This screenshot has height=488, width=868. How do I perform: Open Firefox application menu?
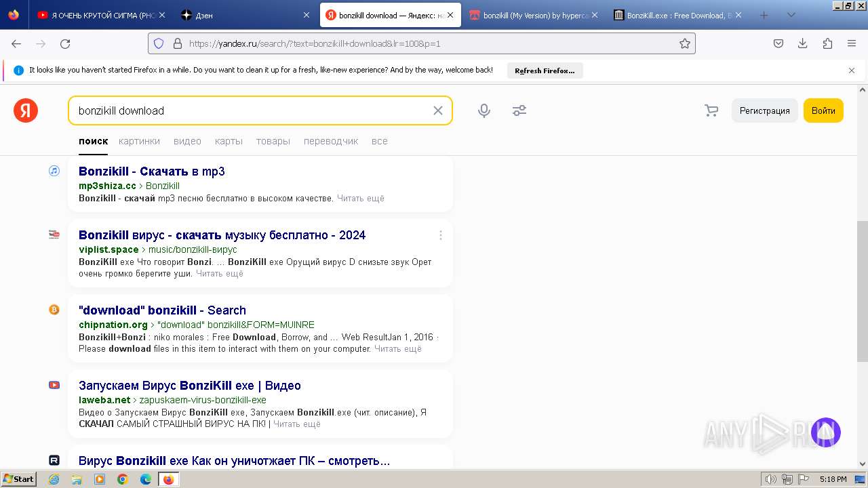tap(852, 43)
